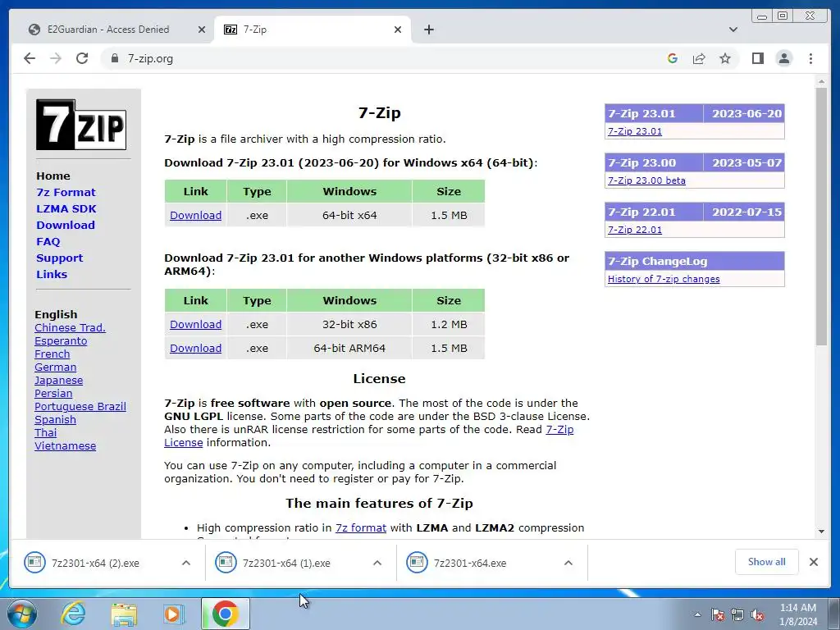Open Chrome side panel

757,58
